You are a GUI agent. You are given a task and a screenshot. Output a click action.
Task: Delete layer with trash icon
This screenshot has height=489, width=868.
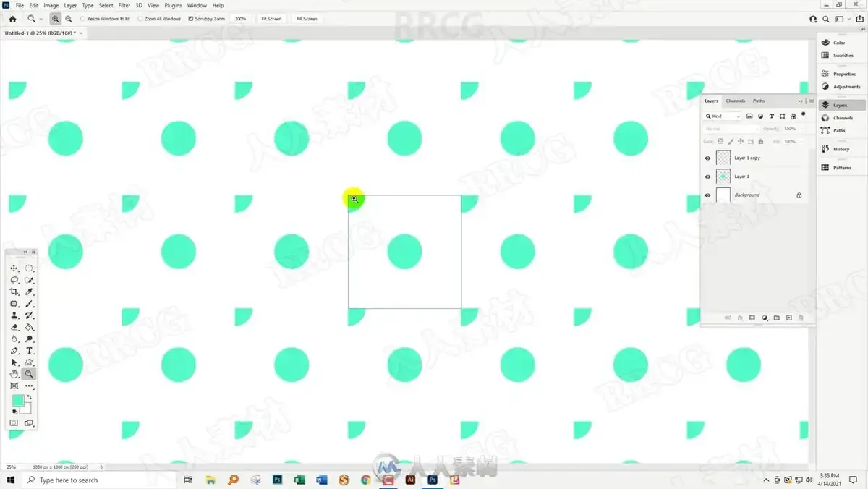pyautogui.click(x=801, y=318)
